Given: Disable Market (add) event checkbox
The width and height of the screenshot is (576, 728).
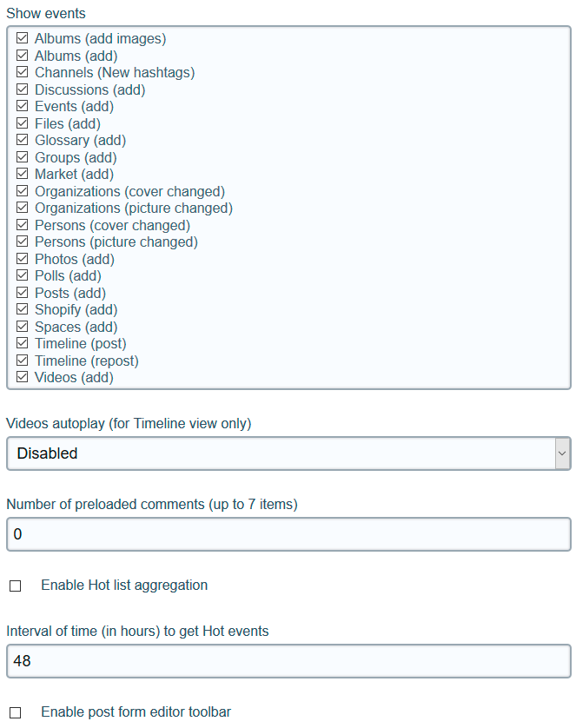Looking at the screenshot, I should (x=23, y=175).
